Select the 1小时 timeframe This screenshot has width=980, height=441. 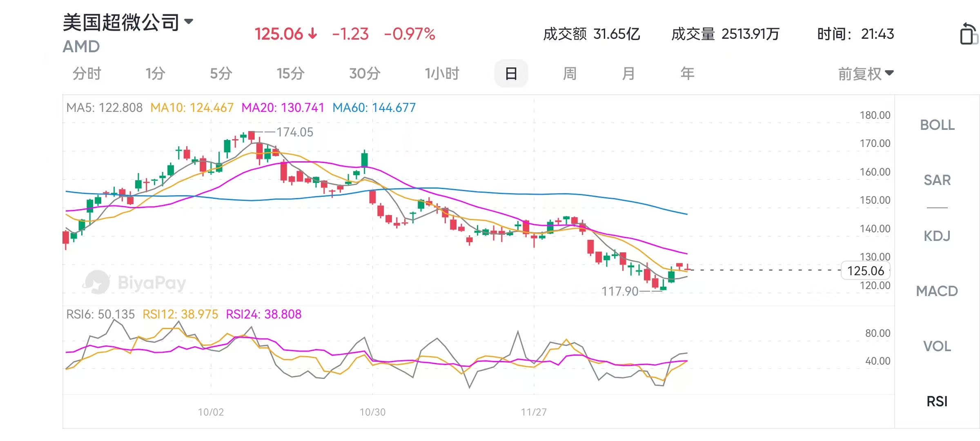[442, 74]
